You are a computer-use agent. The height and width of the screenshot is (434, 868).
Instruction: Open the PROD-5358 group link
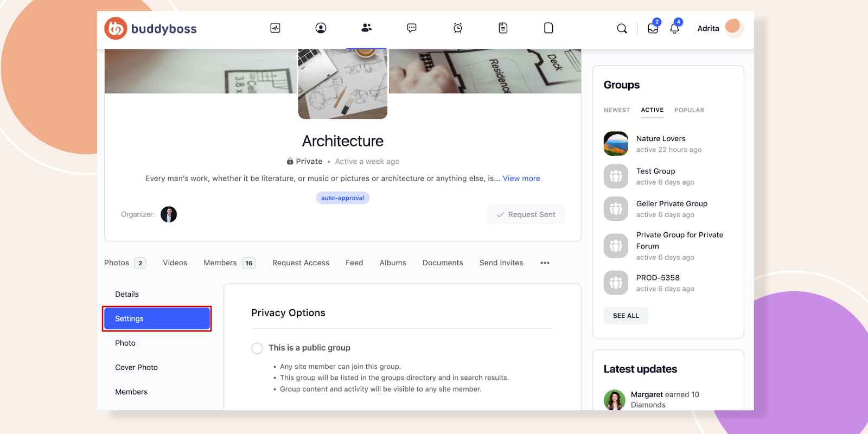click(x=658, y=278)
